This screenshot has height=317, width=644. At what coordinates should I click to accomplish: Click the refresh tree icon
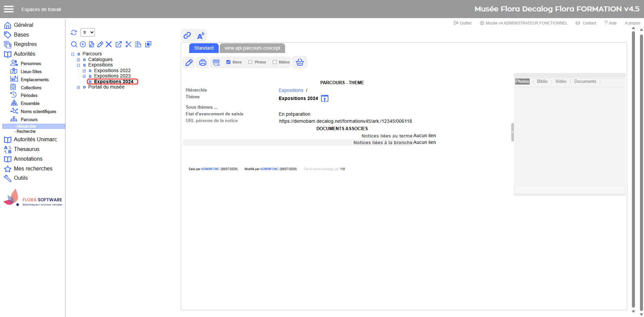pyautogui.click(x=74, y=33)
